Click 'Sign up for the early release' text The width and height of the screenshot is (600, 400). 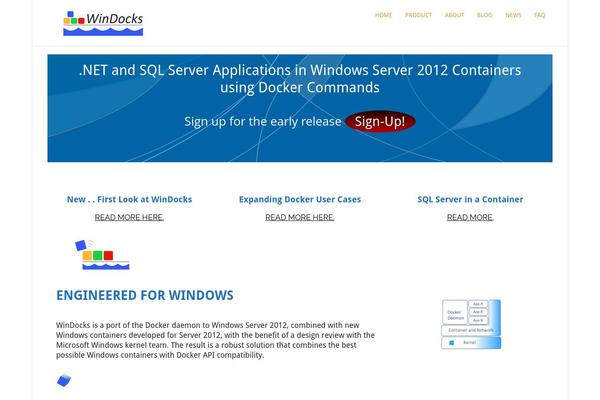tap(262, 121)
